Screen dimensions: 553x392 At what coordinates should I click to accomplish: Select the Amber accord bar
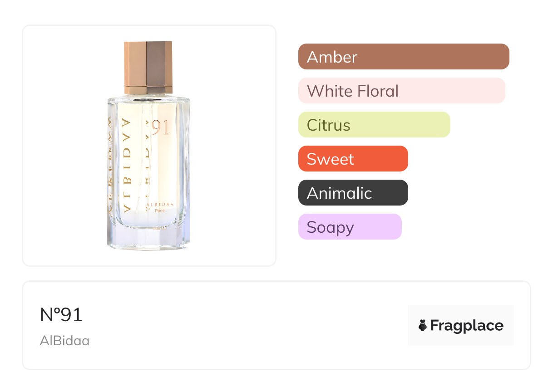403,57
